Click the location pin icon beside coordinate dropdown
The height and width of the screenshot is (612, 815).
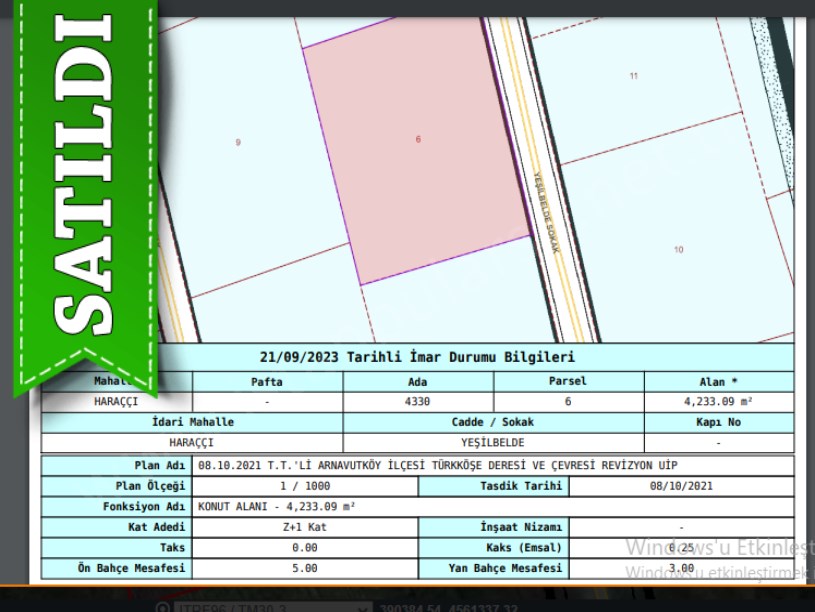[163, 607]
